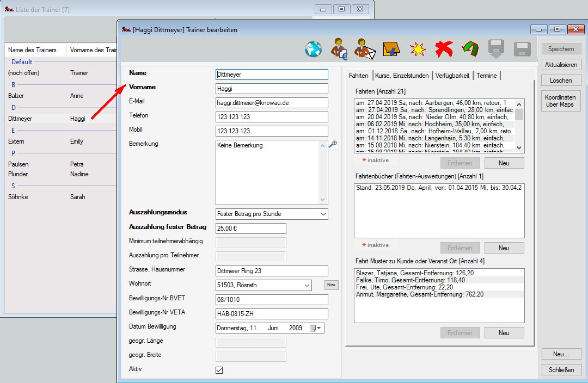Switch to the Kurse, Einzelstunden tab

tap(402, 76)
